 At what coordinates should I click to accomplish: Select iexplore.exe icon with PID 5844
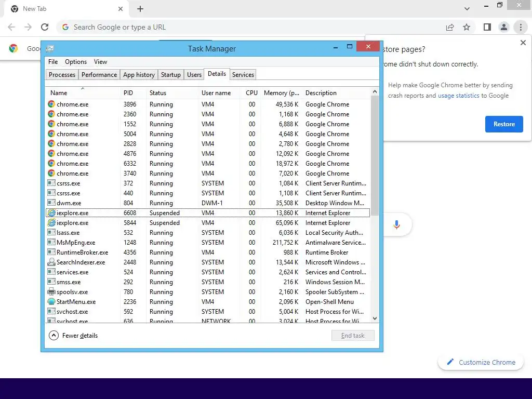(51, 222)
